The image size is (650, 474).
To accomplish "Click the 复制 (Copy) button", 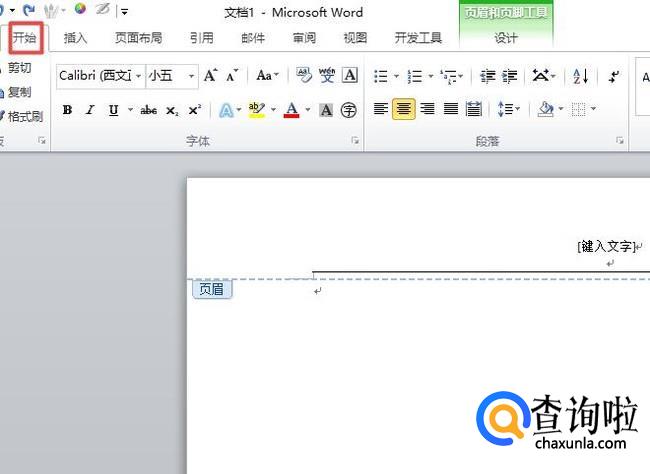I will point(17,92).
